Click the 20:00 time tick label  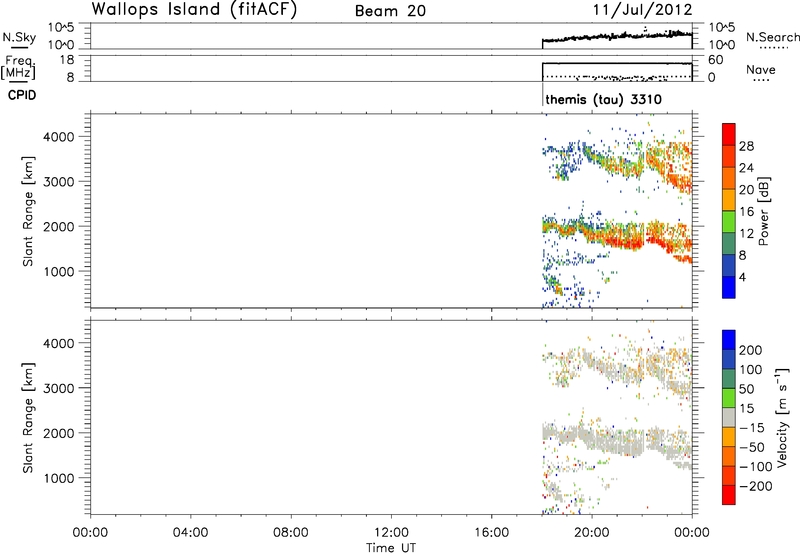[x=592, y=533]
